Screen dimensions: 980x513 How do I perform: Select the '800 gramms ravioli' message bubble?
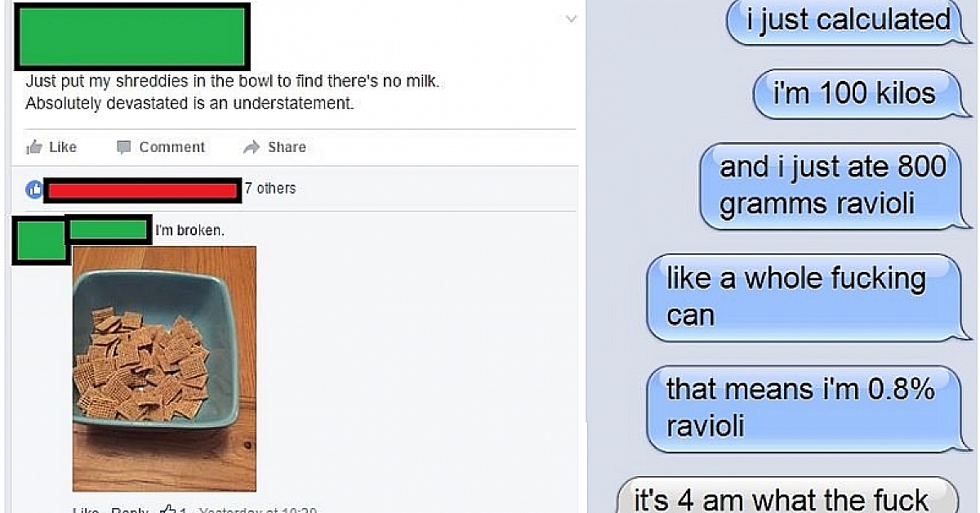pyautogui.click(x=832, y=185)
